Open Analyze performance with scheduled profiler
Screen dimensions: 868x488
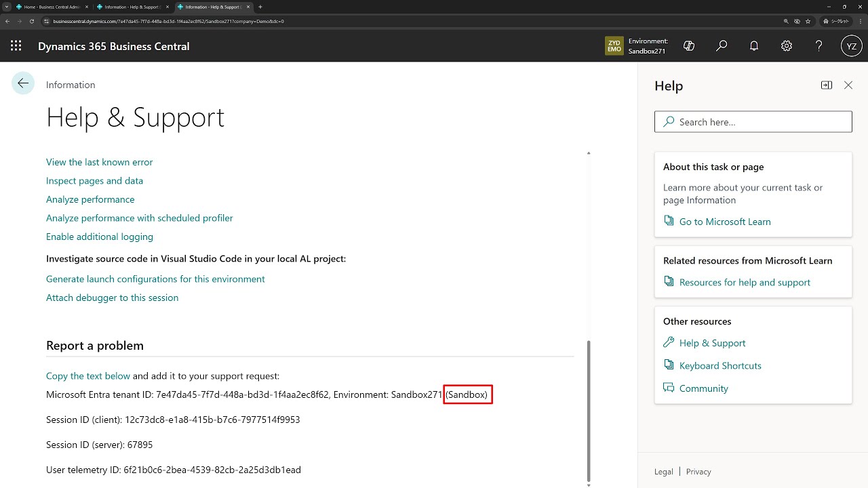coord(139,218)
